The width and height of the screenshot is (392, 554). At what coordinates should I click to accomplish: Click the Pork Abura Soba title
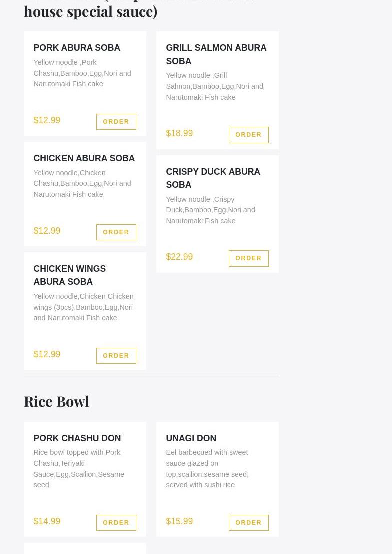pos(77,48)
